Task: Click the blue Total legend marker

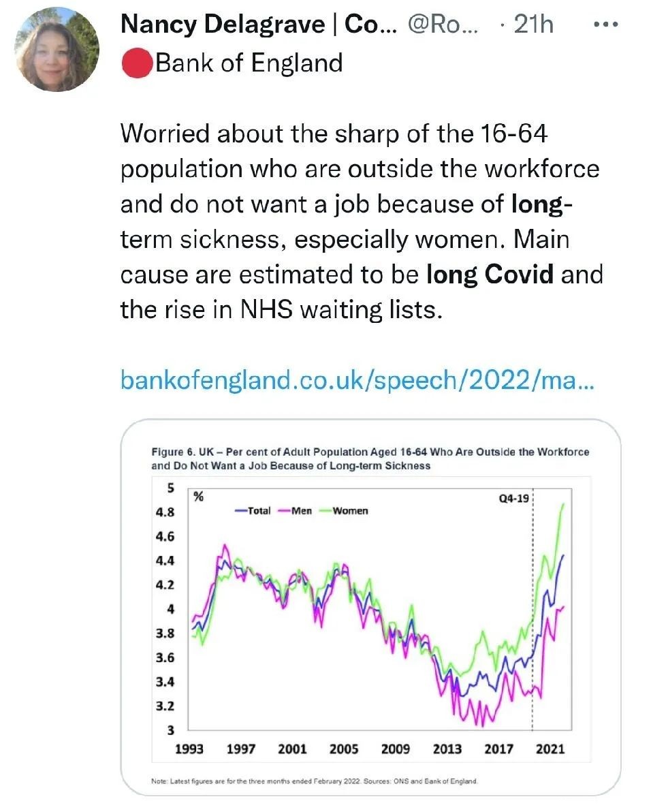Action: [241, 511]
